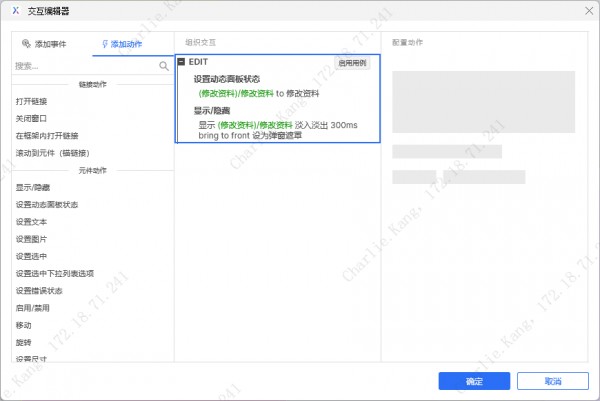Add the 设置文本 action from list
This screenshot has width=600, height=401.
[x=31, y=221]
